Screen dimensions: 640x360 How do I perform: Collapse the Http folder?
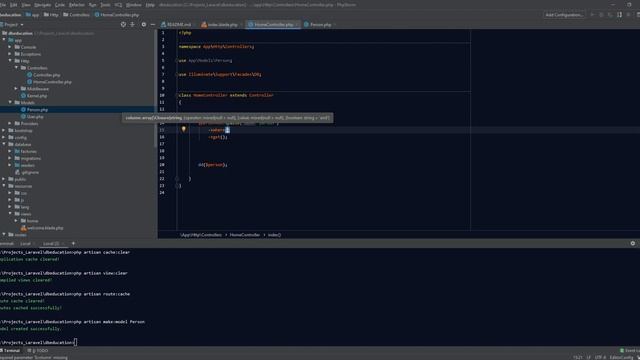[x=10, y=61]
